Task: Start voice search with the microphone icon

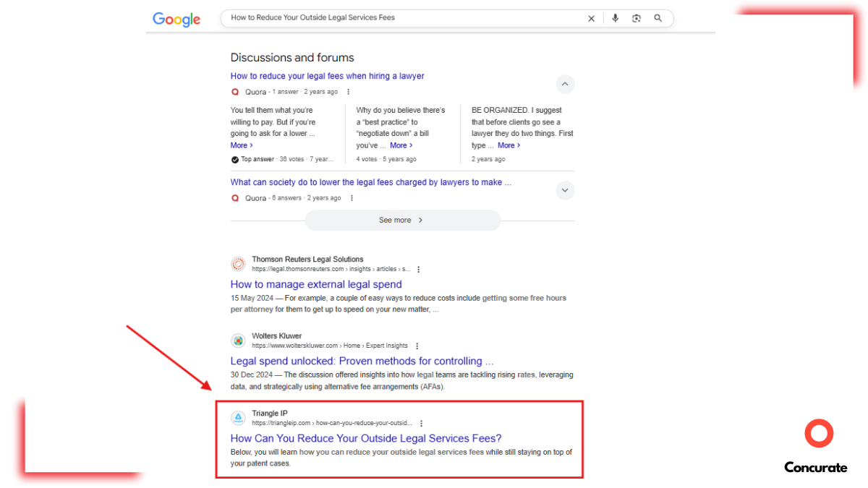Action: pyautogui.click(x=615, y=18)
